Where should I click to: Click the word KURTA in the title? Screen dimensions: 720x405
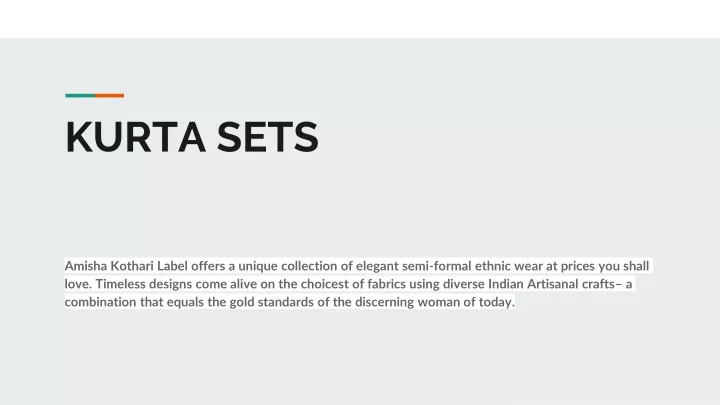tap(135, 136)
